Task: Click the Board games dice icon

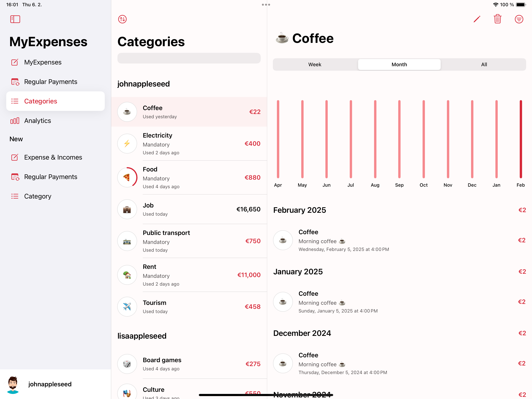Action: (127, 364)
